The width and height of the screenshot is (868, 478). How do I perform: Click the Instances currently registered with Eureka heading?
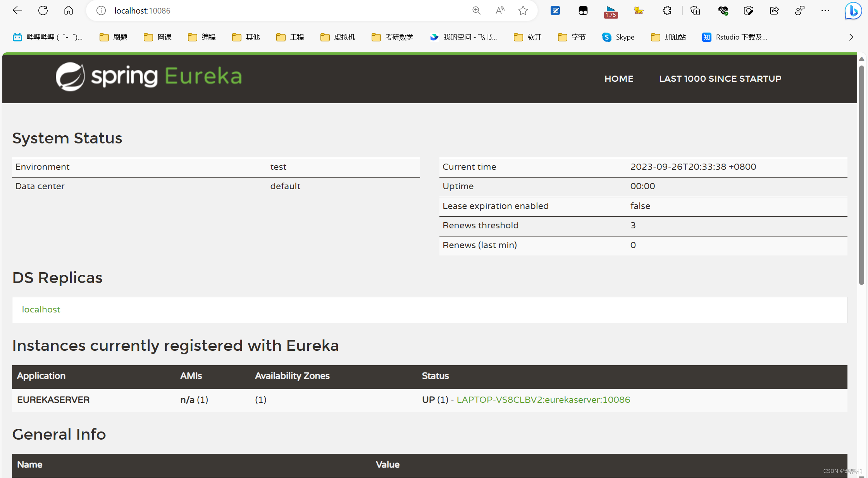tap(176, 345)
